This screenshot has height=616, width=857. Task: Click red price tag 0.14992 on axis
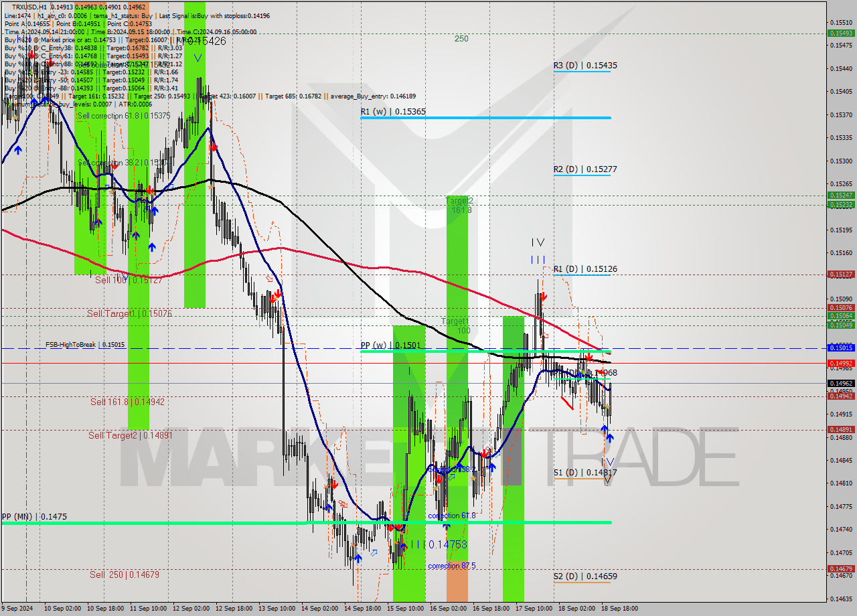(x=841, y=363)
